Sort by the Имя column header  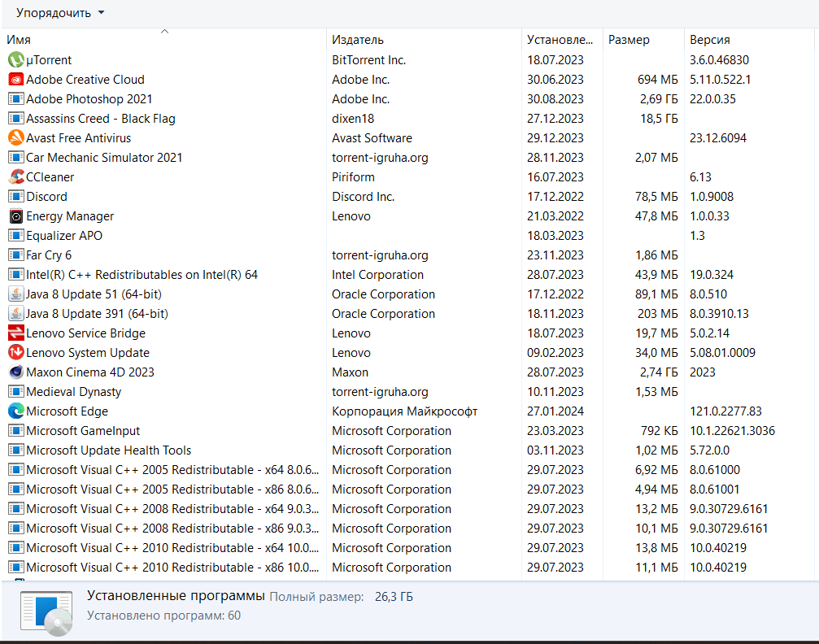click(164, 40)
